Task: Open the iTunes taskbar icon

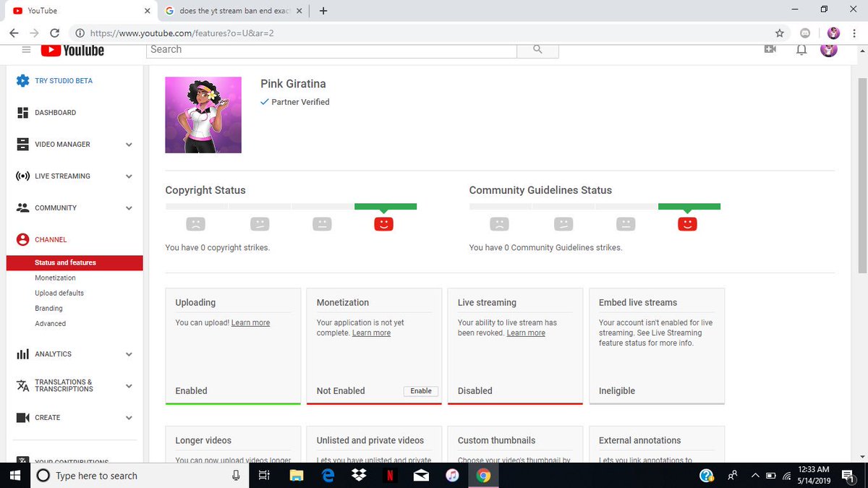Action: (x=452, y=476)
